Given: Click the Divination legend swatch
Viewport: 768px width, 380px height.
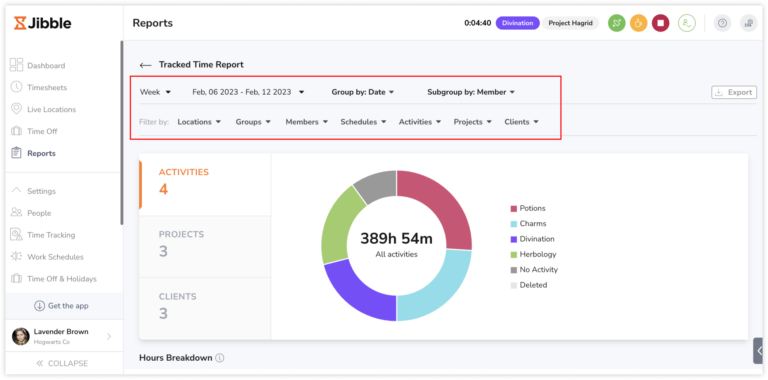Looking at the screenshot, I should point(514,239).
